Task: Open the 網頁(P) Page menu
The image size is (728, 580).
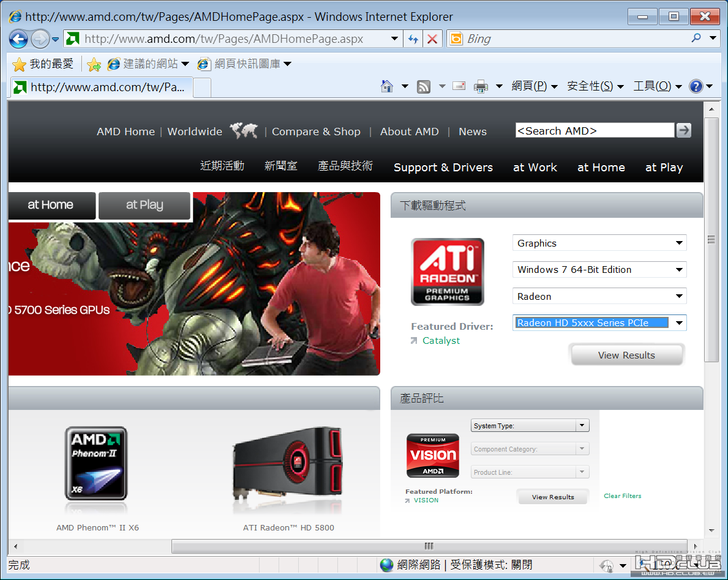Action: [534, 86]
